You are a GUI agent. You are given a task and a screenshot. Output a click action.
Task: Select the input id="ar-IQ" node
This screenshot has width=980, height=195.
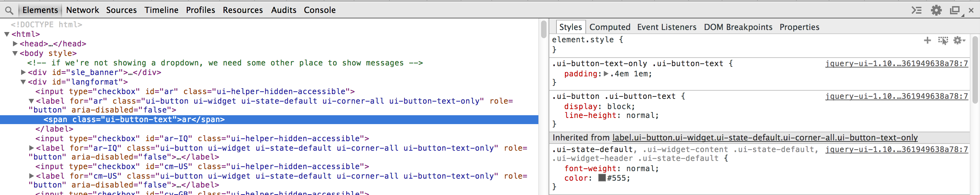[202, 139]
